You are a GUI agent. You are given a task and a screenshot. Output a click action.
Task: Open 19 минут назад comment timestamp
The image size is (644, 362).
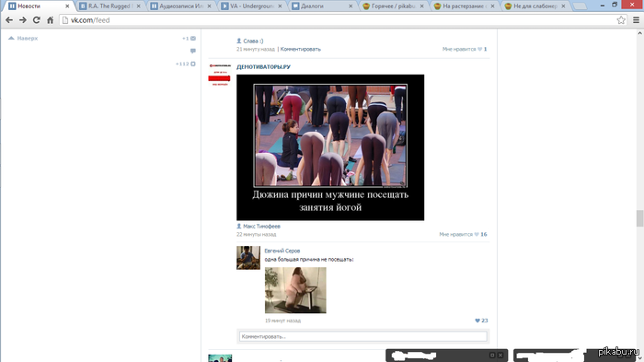pyautogui.click(x=283, y=321)
